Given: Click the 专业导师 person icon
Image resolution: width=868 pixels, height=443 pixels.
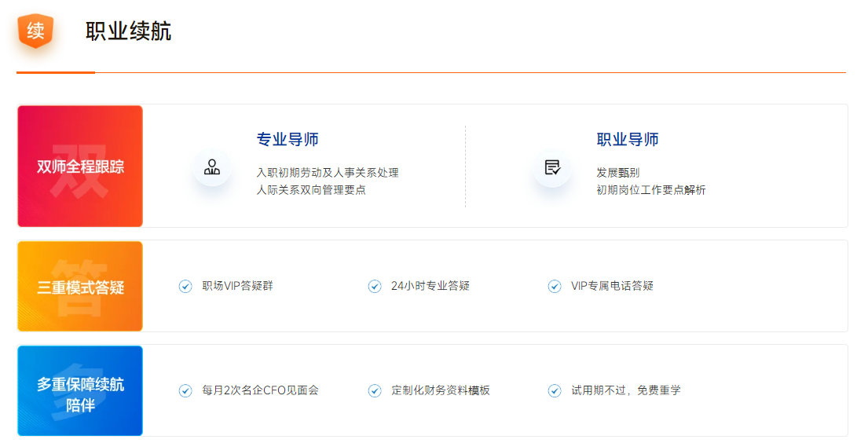Looking at the screenshot, I should (212, 167).
